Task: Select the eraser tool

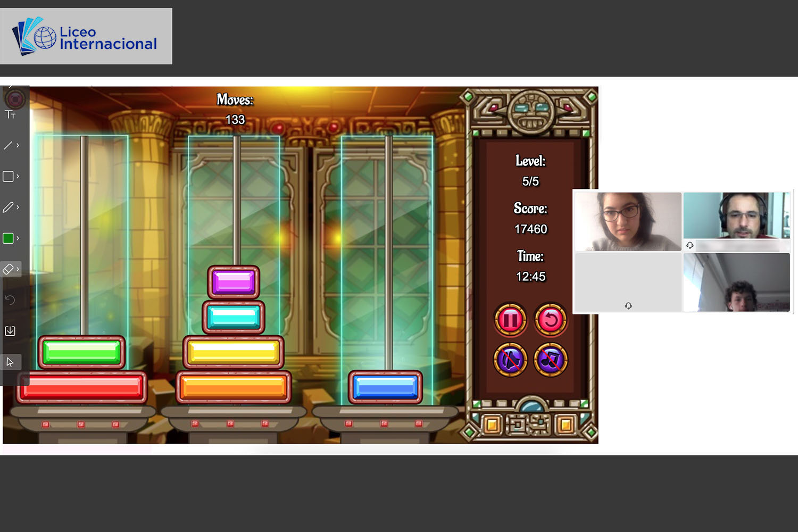Action: [8, 269]
